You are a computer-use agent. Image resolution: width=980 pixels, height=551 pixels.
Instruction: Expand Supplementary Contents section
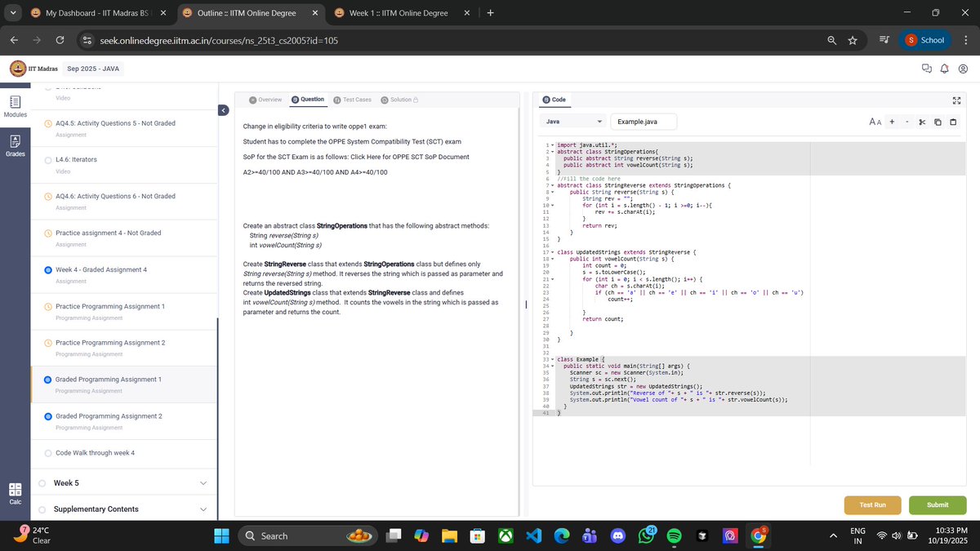(125, 509)
